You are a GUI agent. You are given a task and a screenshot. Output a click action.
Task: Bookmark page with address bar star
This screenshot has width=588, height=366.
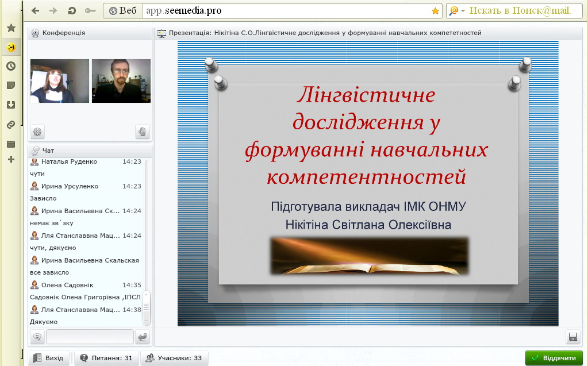pyautogui.click(x=435, y=11)
